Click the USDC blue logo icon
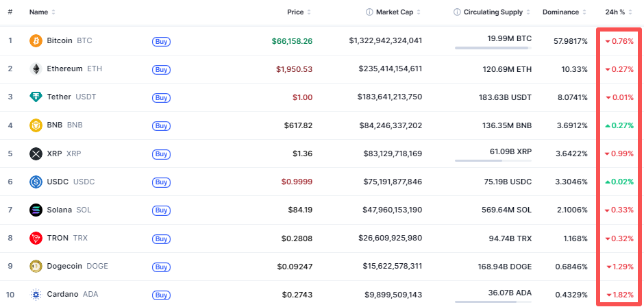The height and width of the screenshot is (307, 644). coord(36,182)
